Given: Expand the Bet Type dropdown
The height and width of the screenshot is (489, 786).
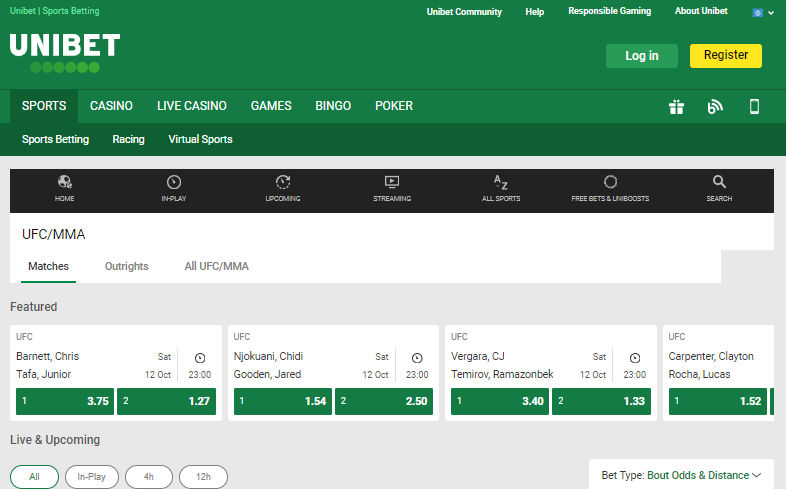Looking at the screenshot, I should (x=681, y=475).
